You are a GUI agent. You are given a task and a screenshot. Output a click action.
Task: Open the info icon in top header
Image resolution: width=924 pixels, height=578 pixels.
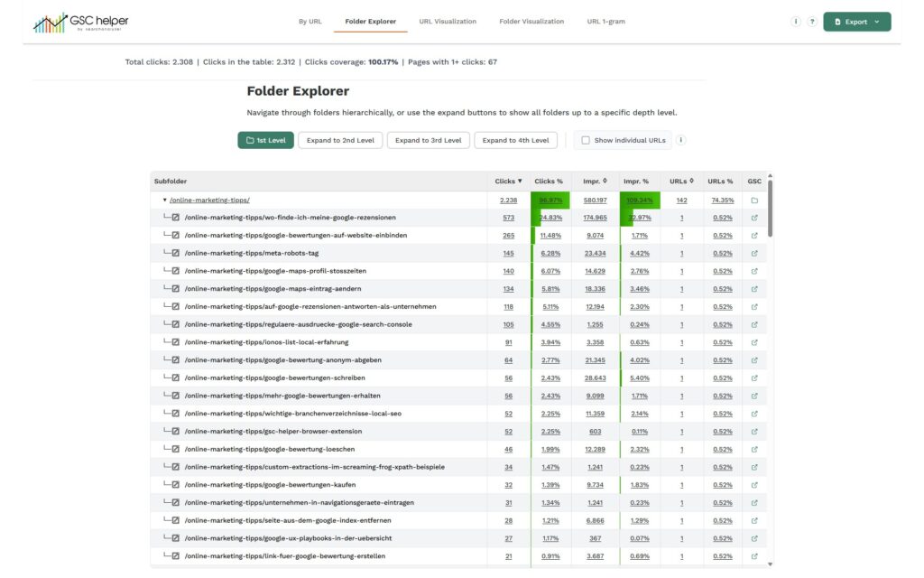coord(795,22)
